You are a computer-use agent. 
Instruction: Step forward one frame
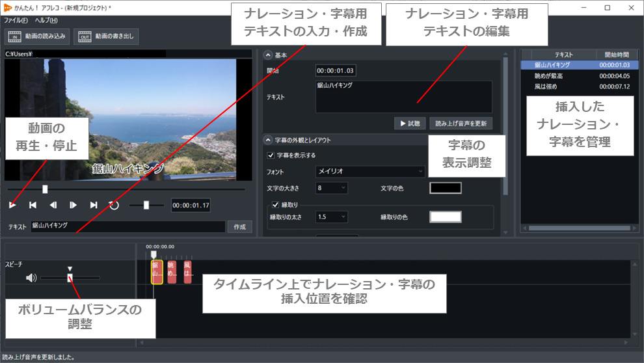[74, 205]
